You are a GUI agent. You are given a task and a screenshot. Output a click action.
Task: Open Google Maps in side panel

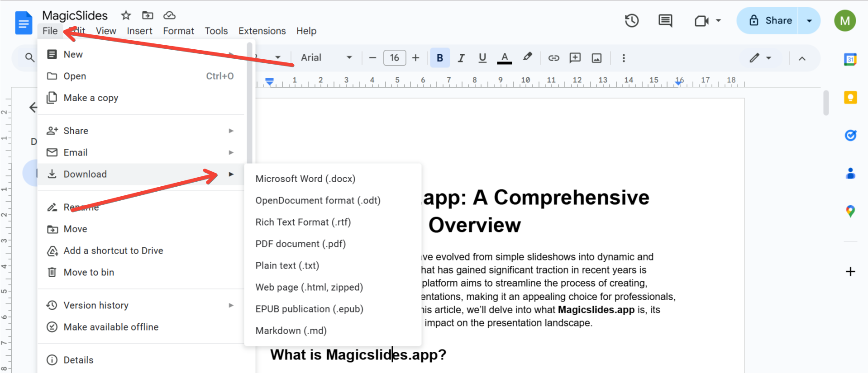[850, 211]
